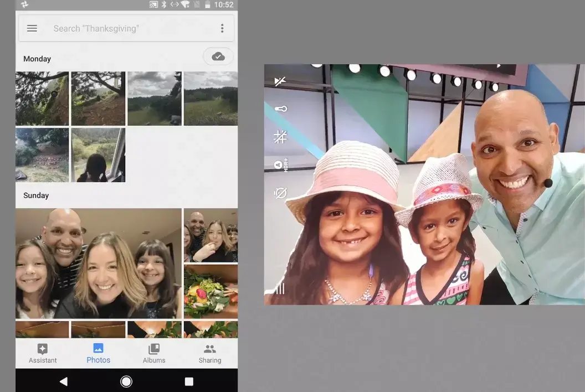585x392 pixels.
Task: Tap the camera viewfinder selfie image
Action: pyautogui.click(x=424, y=184)
